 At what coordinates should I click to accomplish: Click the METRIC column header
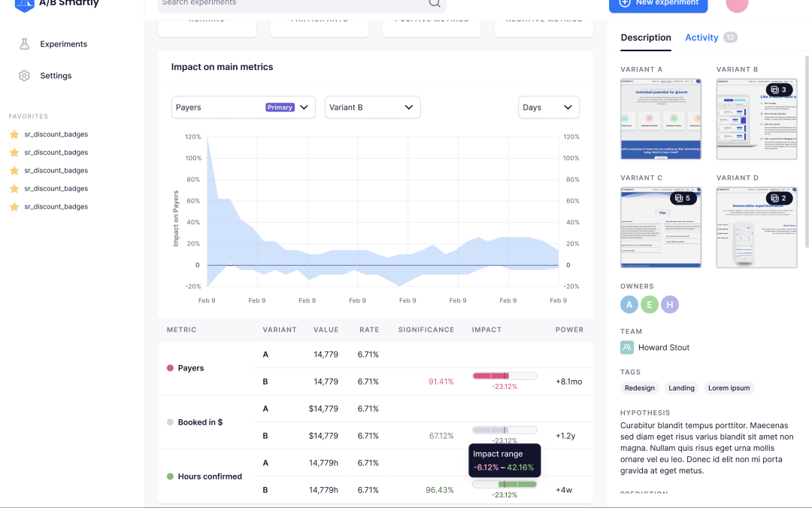coord(181,330)
